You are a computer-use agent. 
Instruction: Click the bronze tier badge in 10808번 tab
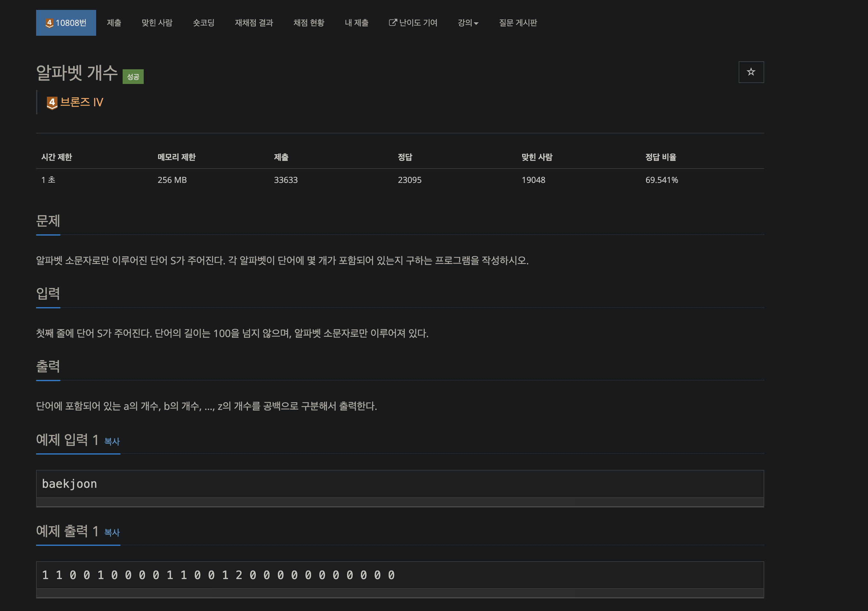pos(49,23)
